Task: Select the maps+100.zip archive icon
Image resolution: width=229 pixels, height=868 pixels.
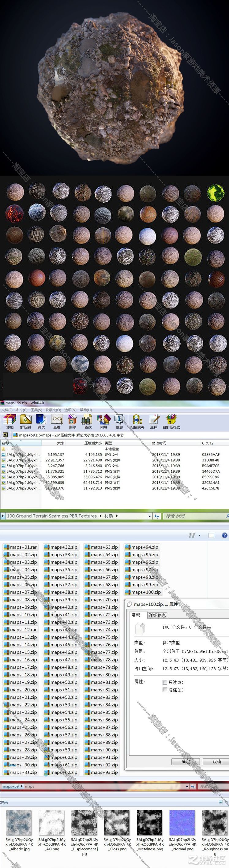Action: click(x=127, y=592)
